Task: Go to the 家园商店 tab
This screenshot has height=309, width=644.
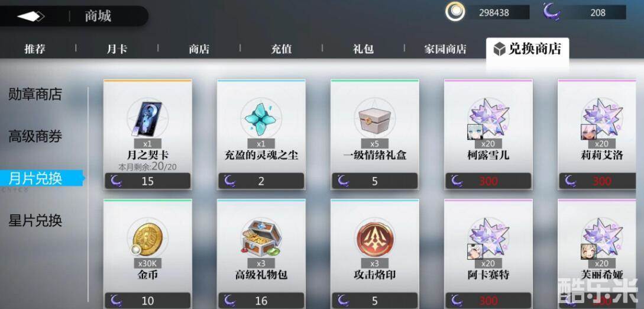Action: pyautogui.click(x=445, y=49)
